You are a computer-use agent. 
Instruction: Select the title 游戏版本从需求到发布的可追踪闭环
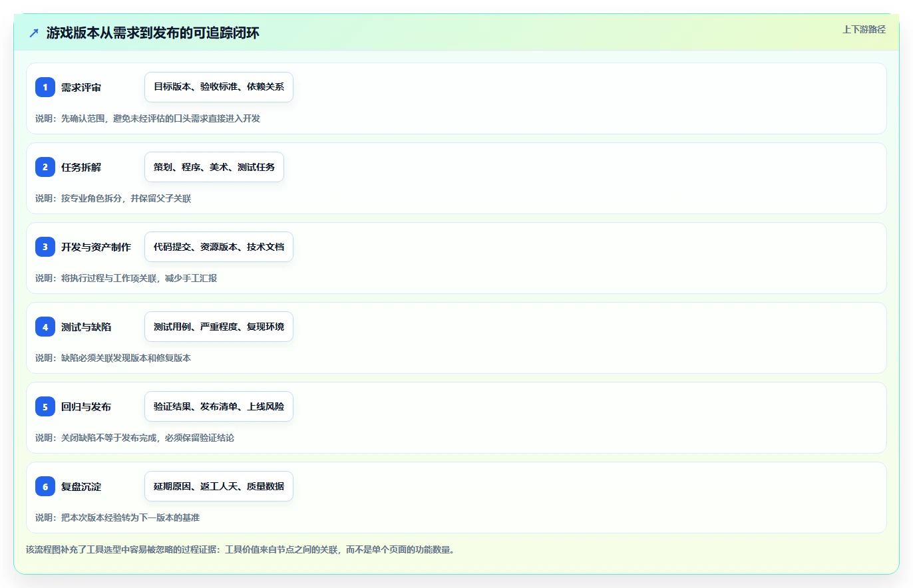coord(152,33)
